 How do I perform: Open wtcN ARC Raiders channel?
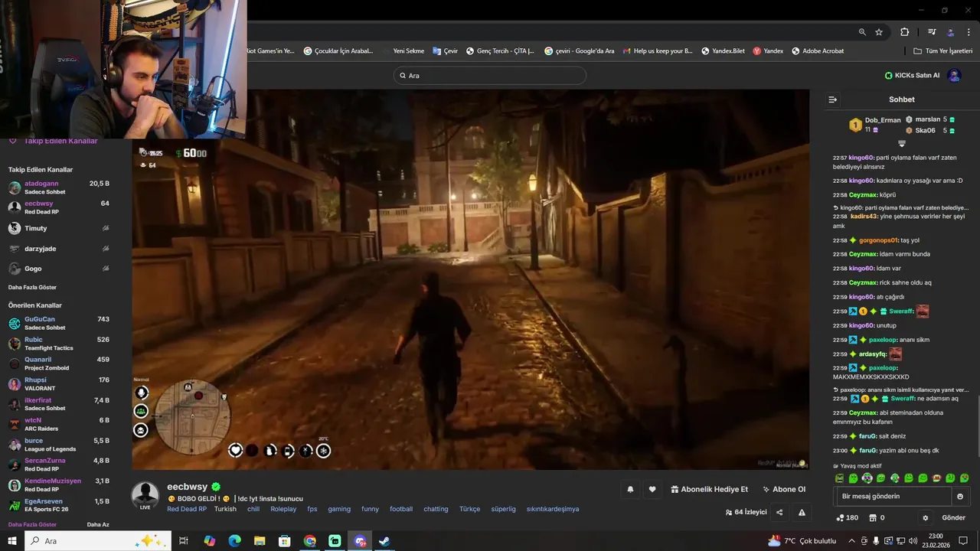(58, 424)
